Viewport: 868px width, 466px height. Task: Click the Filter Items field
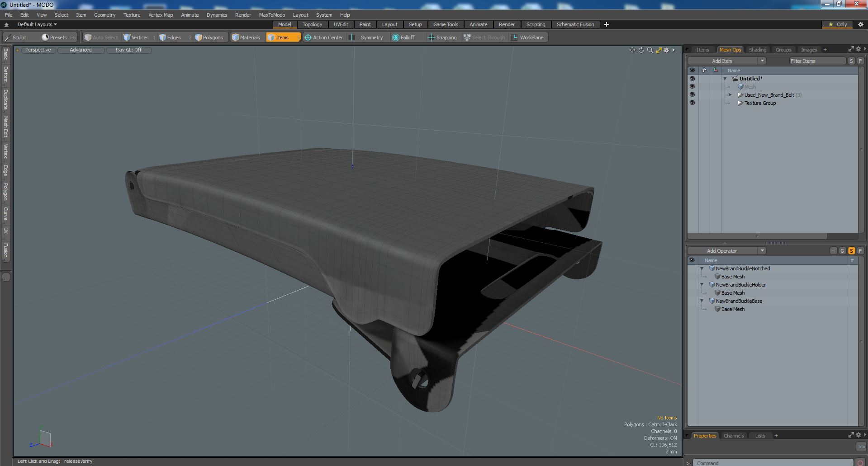[x=817, y=61]
